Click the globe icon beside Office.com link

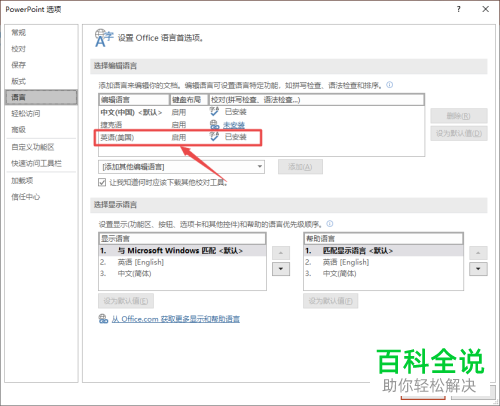click(x=103, y=319)
